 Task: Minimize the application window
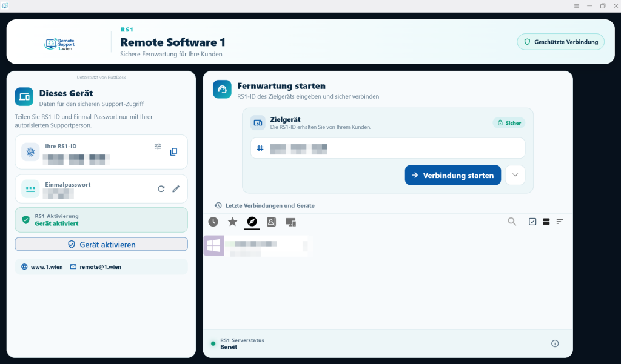click(589, 6)
